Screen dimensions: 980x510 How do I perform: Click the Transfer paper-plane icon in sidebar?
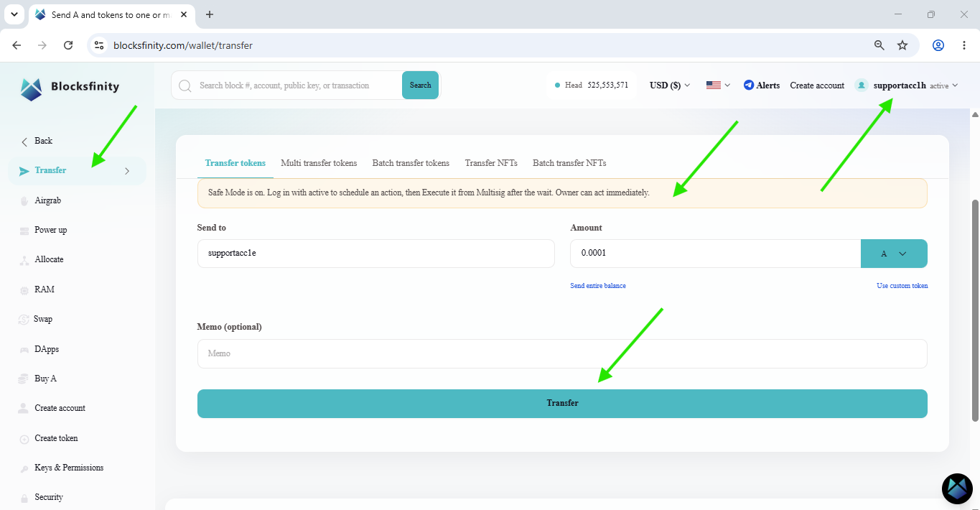click(x=24, y=171)
